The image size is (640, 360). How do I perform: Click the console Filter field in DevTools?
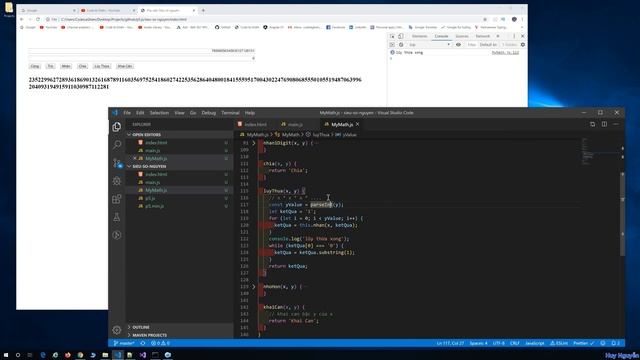pos(471,44)
